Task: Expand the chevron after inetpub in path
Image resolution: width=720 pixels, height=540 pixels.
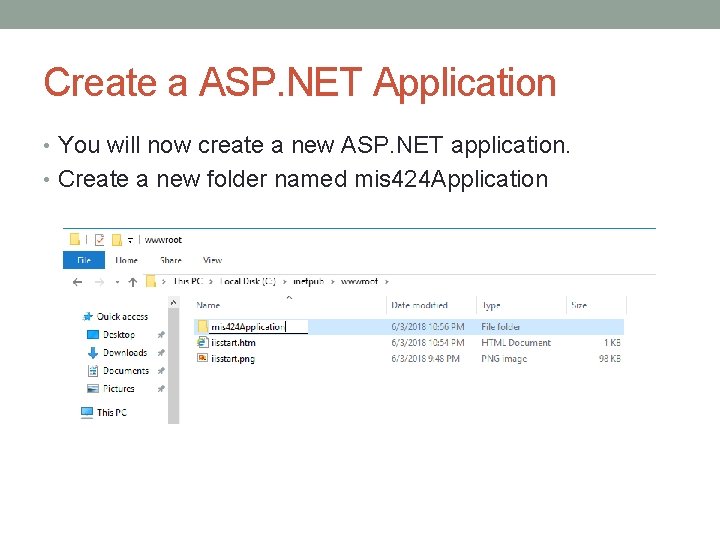Action: (332, 281)
